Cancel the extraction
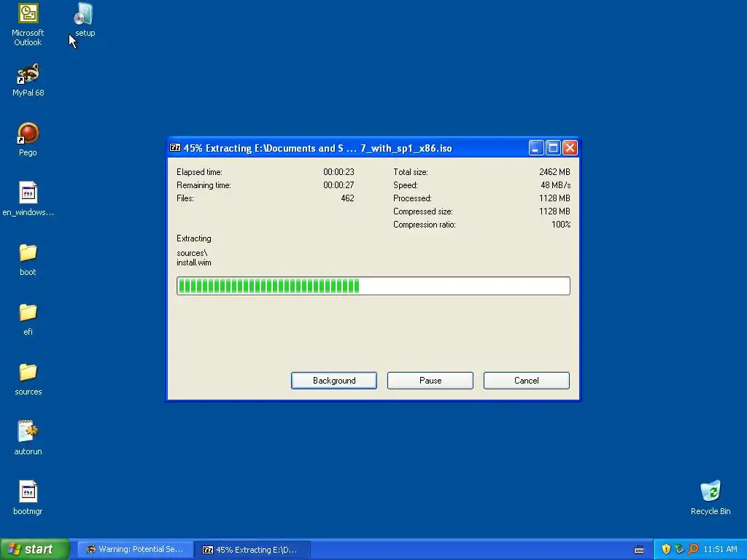The width and height of the screenshot is (747, 560). (x=527, y=381)
